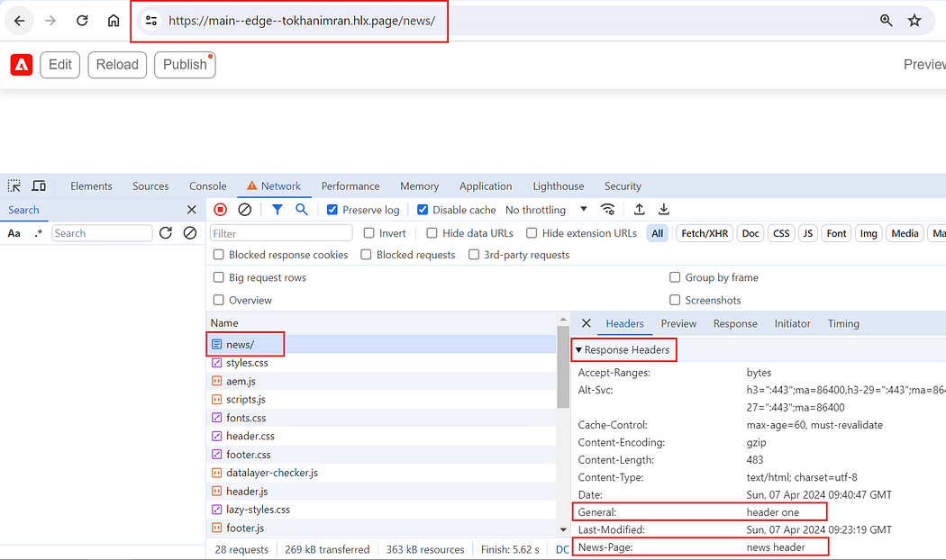Uncheck the Preserve log checkbox
Viewport: 946px width, 560px height.
(x=332, y=210)
